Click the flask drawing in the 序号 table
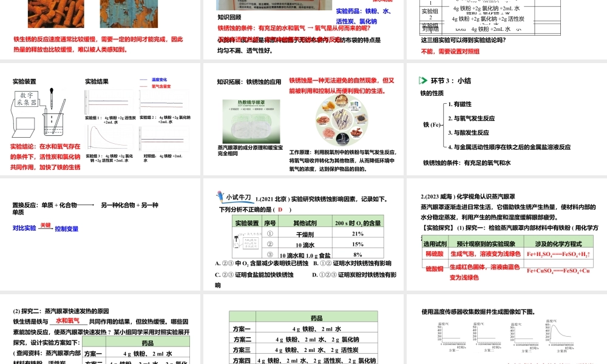The image size is (607, 364). coord(237,241)
